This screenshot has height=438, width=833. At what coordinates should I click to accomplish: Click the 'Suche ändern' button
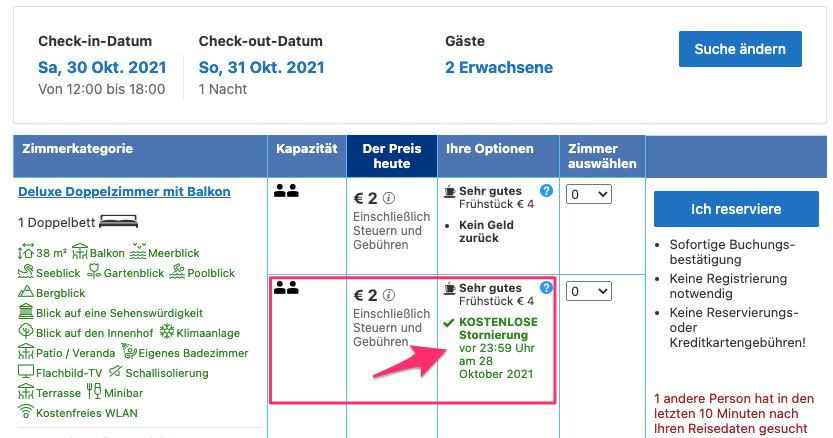(740, 49)
